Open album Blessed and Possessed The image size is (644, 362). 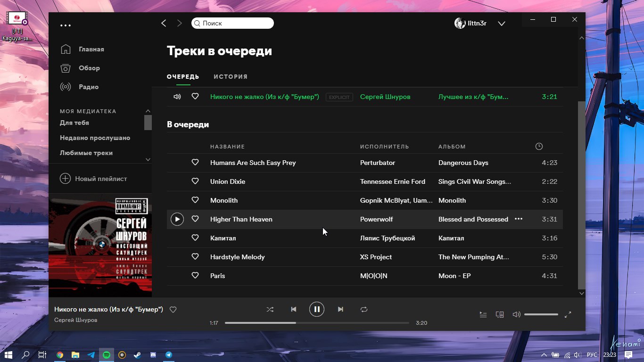tap(473, 219)
